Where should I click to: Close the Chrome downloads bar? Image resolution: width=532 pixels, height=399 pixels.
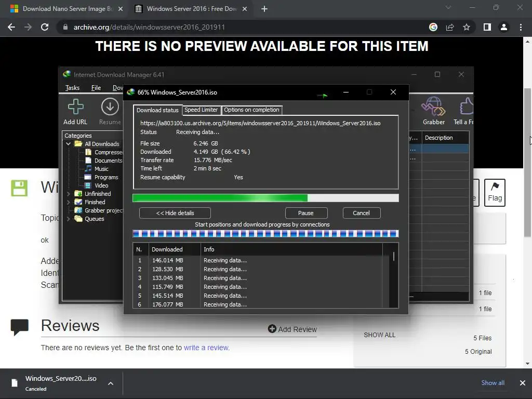click(x=523, y=383)
